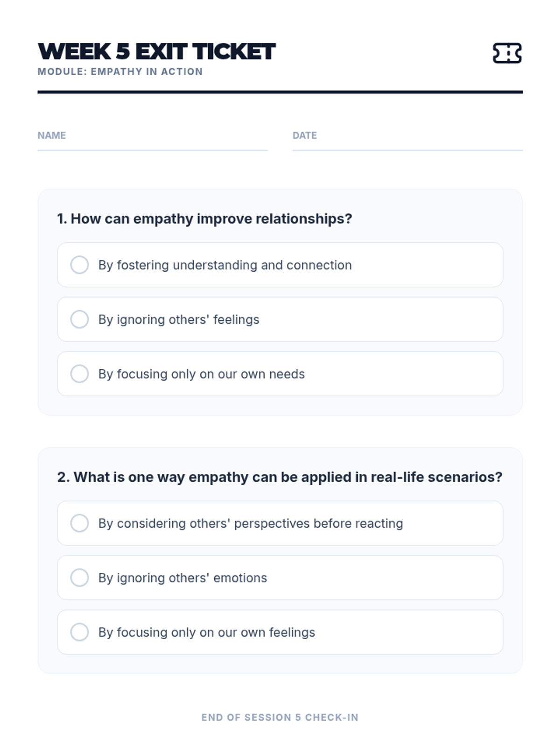Select radio for fostering understanding and connection
Screen dimensions: 560x747
pyautogui.click(x=79, y=265)
